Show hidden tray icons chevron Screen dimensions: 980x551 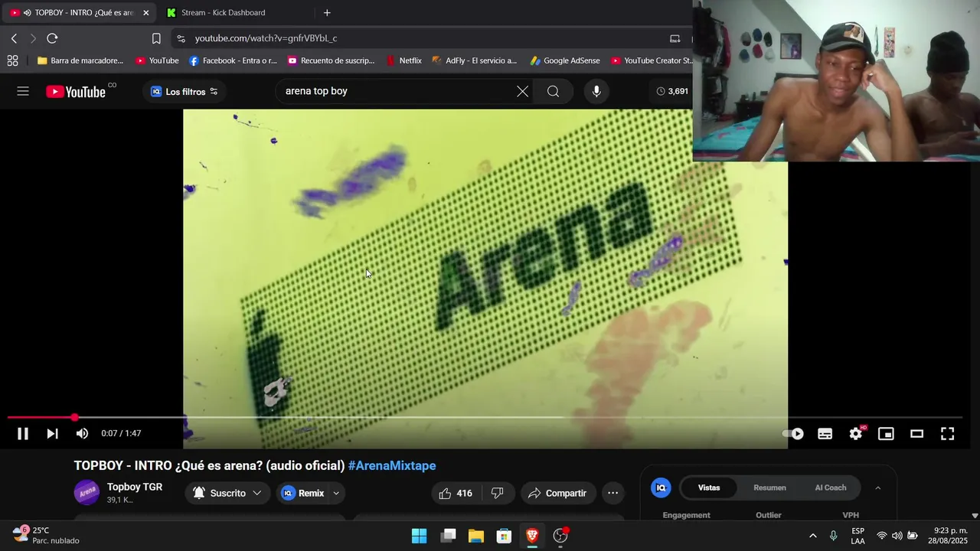click(x=812, y=536)
